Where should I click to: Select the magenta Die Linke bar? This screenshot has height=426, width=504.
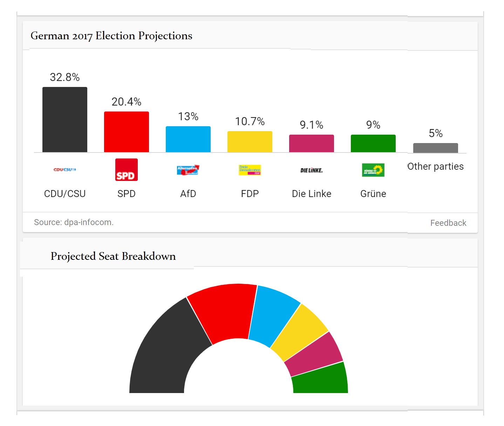[312, 143]
